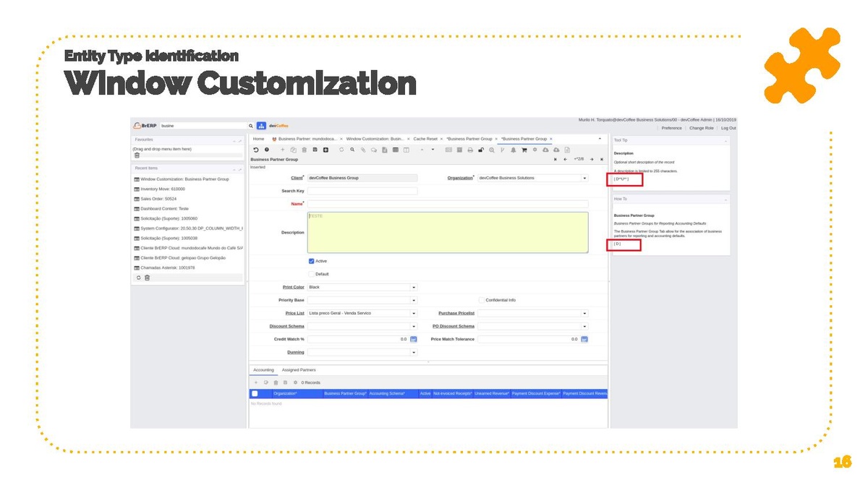Open the Print Color dropdown
Image resolution: width=868 pixels, height=488 pixels.
pyautogui.click(x=414, y=287)
